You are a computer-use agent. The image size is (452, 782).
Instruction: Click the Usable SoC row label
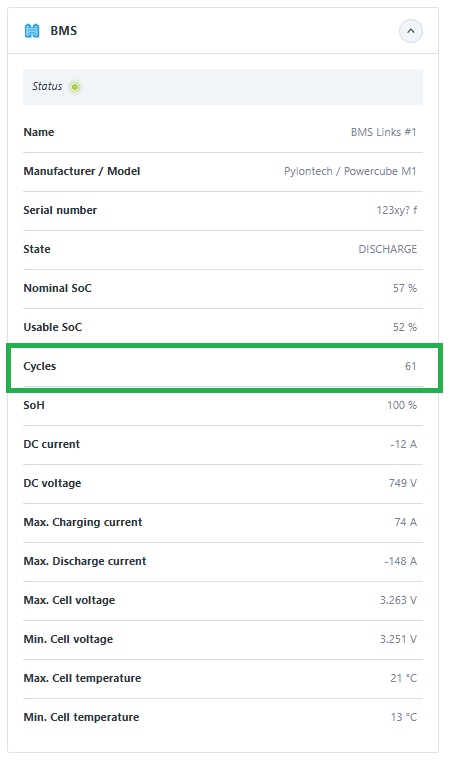[52, 327]
